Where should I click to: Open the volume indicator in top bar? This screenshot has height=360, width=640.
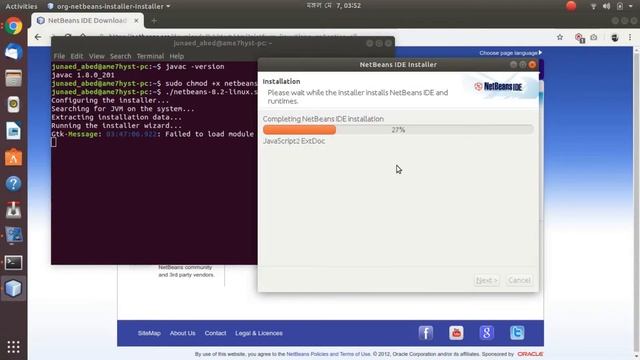(607, 6)
